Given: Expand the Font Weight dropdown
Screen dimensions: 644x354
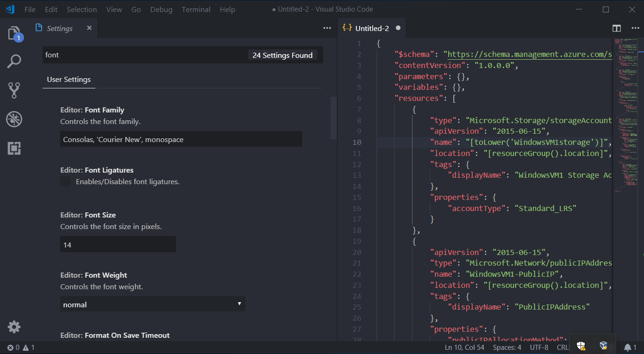Looking at the screenshot, I should pyautogui.click(x=152, y=304).
